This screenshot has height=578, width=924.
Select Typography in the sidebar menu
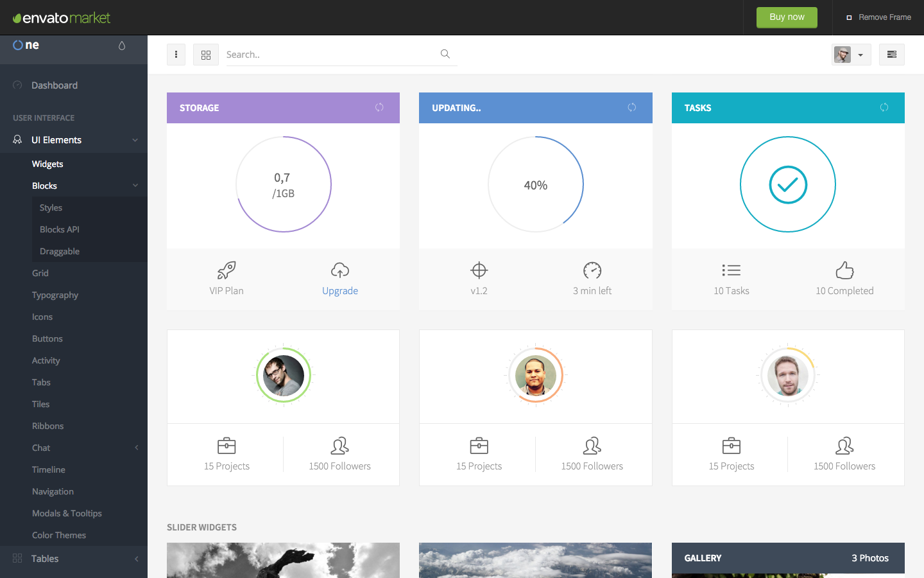pos(55,295)
